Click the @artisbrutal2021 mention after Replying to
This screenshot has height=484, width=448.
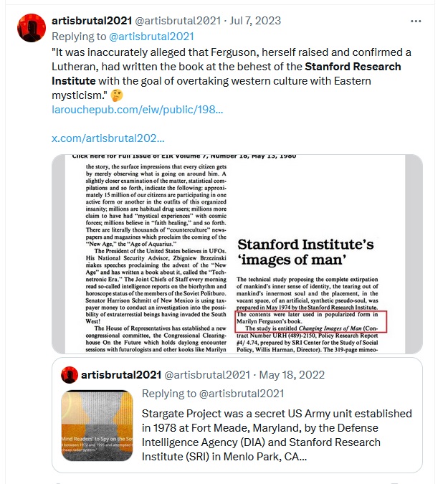(151, 37)
